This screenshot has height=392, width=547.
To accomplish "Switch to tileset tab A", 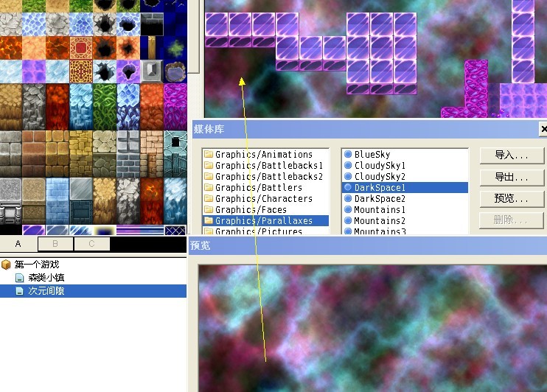I will (x=18, y=244).
